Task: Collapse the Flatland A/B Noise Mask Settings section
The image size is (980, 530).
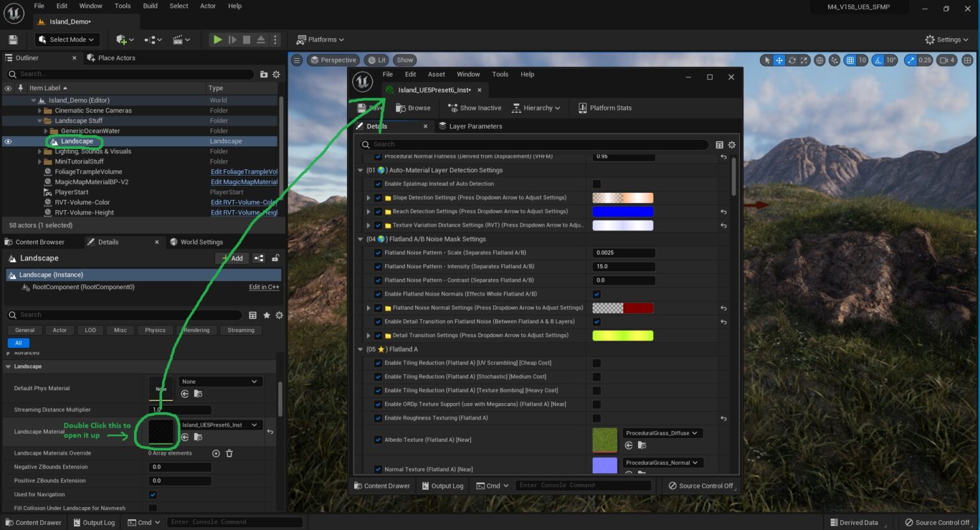Action: pos(360,239)
